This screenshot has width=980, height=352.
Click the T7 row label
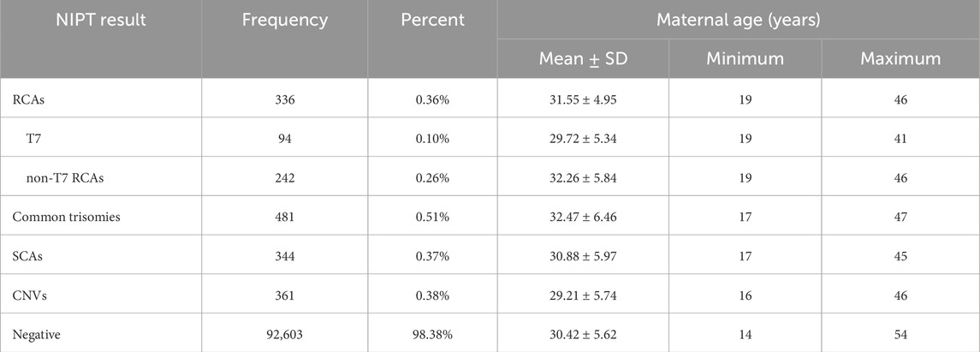[35, 138]
